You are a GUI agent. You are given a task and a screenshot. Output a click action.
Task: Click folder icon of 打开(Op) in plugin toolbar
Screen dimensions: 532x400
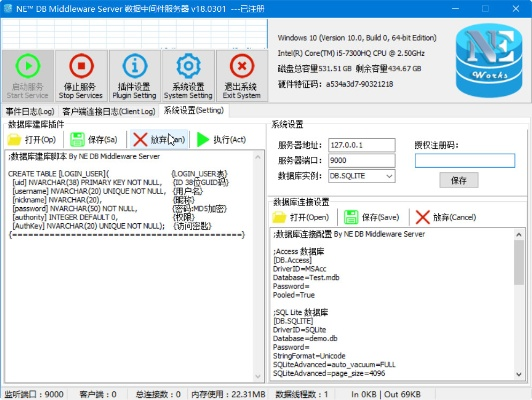[14, 139]
